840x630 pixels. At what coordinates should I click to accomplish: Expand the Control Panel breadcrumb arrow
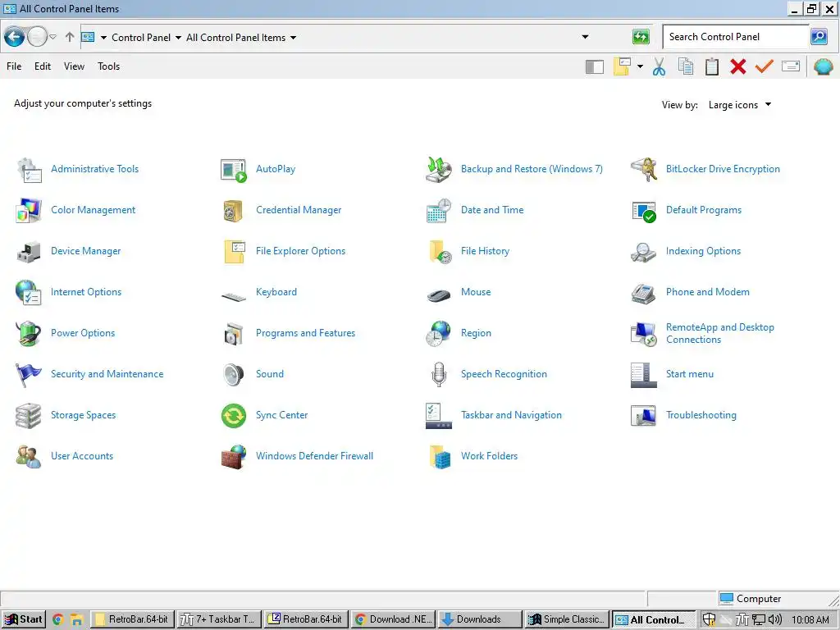point(178,38)
